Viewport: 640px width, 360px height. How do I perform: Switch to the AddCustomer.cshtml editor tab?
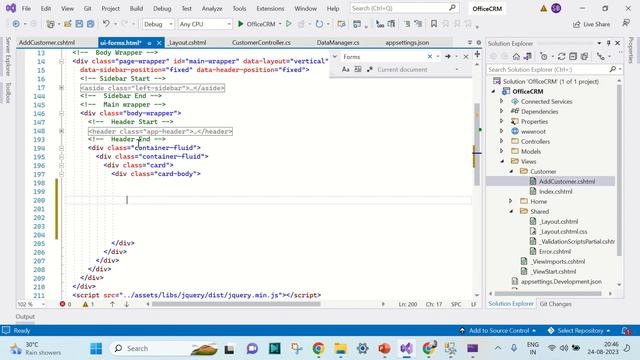(x=47, y=42)
